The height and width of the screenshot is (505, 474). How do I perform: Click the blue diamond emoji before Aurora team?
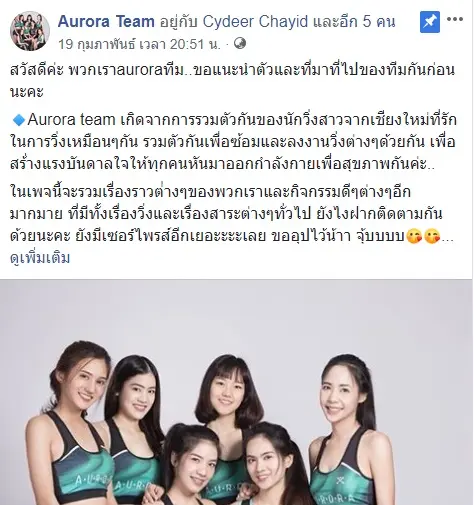19,120
